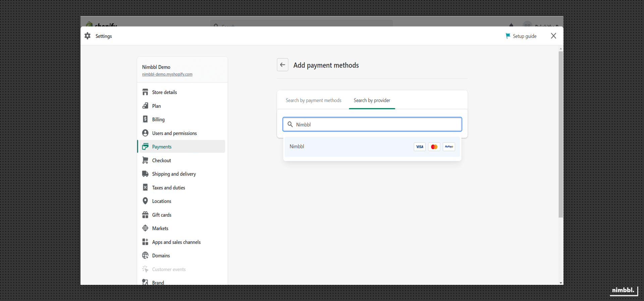Viewport: 644px width, 301px height.
Task: Click the Gift cards present icon
Action: click(145, 215)
